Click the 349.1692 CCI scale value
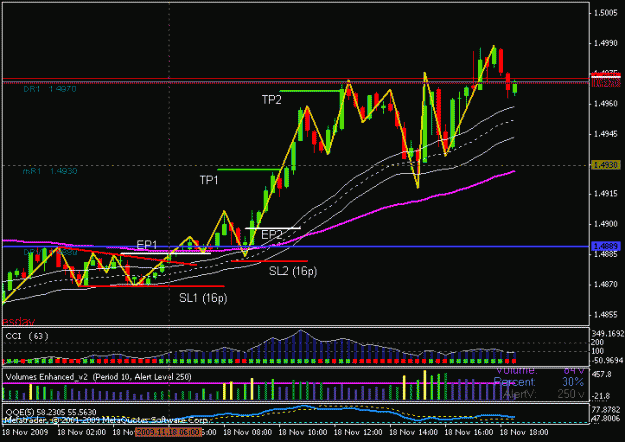This screenshot has height=442, width=625. 607,334
